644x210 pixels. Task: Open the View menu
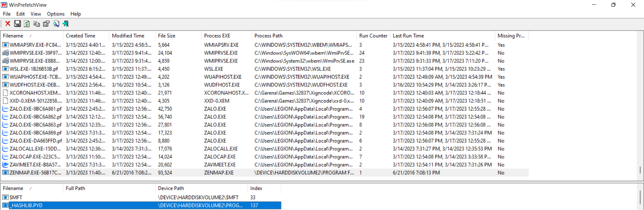click(x=36, y=14)
